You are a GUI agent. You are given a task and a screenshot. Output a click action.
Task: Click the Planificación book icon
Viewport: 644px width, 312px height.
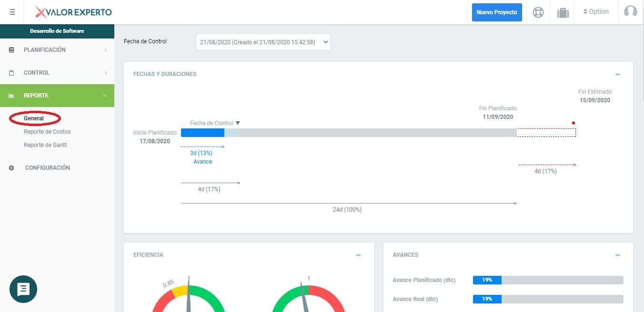point(12,50)
